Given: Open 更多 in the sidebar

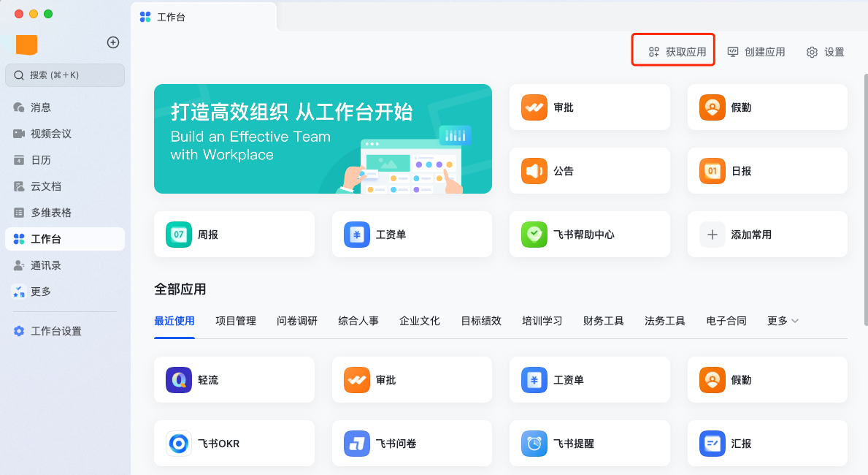Looking at the screenshot, I should (65, 292).
